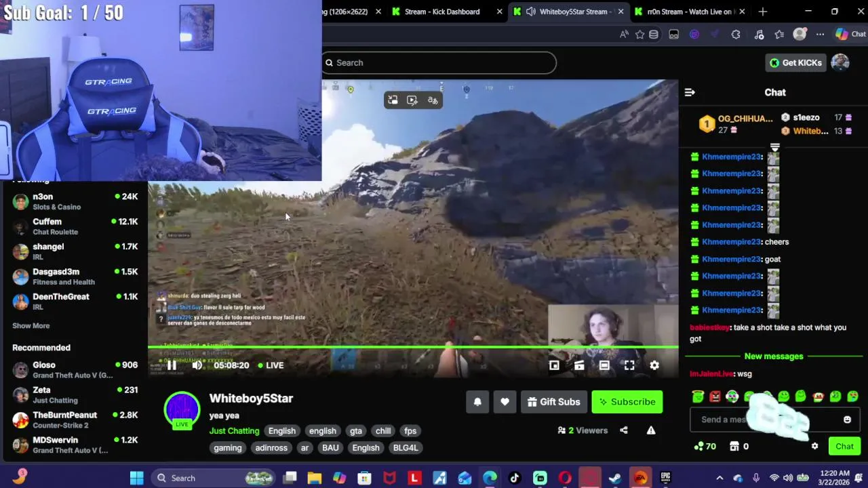Select the fps tag
This screenshot has height=488, width=868.
point(410,431)
